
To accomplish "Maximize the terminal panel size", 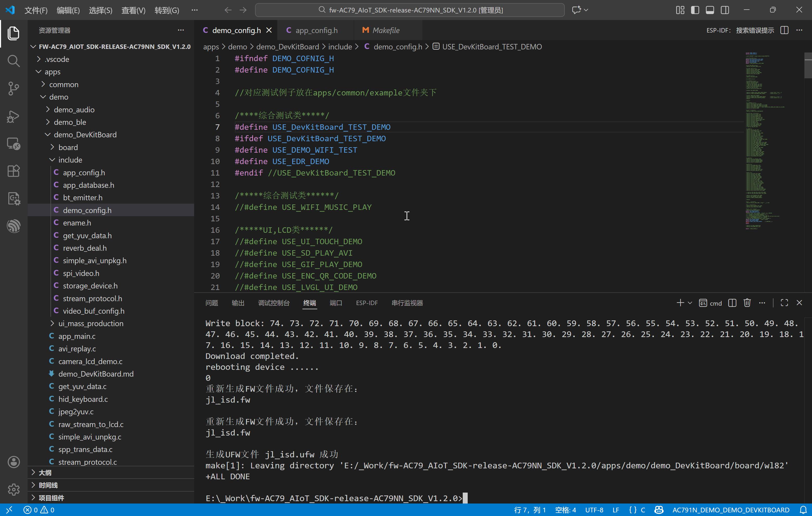I will click(x=784, y=303).
